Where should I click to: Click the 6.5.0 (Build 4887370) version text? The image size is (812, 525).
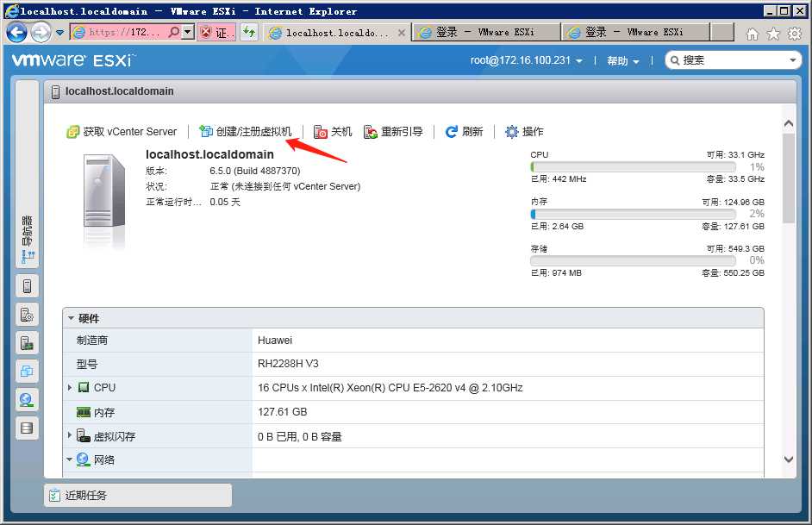click(x=255, y=171)
